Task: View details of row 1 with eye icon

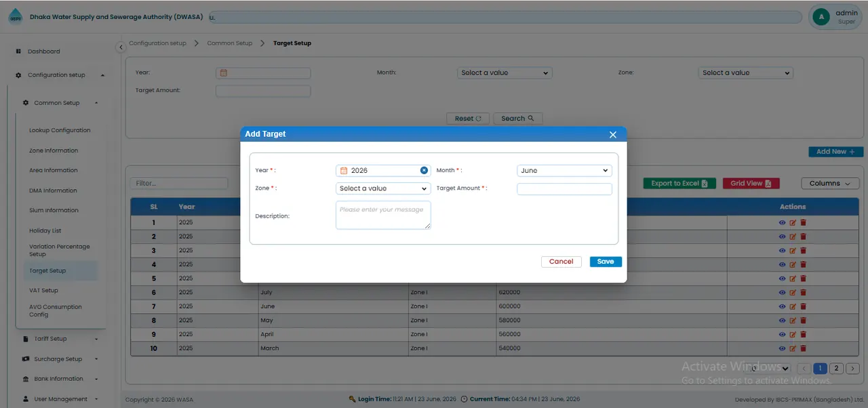Action: 783,223
